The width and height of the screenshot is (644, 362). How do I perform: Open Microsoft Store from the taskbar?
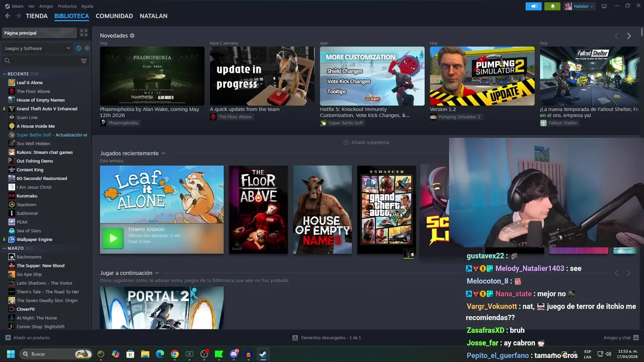(130, 354)
